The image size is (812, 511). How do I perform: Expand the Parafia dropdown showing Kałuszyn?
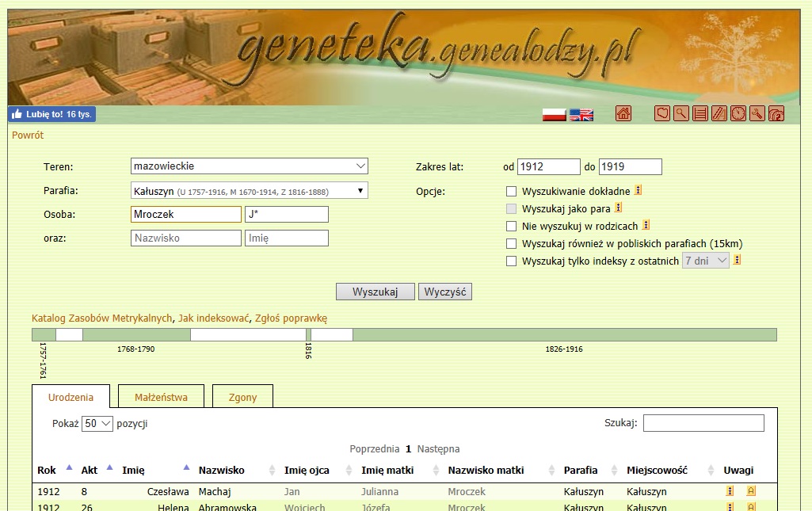click(250, 190)
